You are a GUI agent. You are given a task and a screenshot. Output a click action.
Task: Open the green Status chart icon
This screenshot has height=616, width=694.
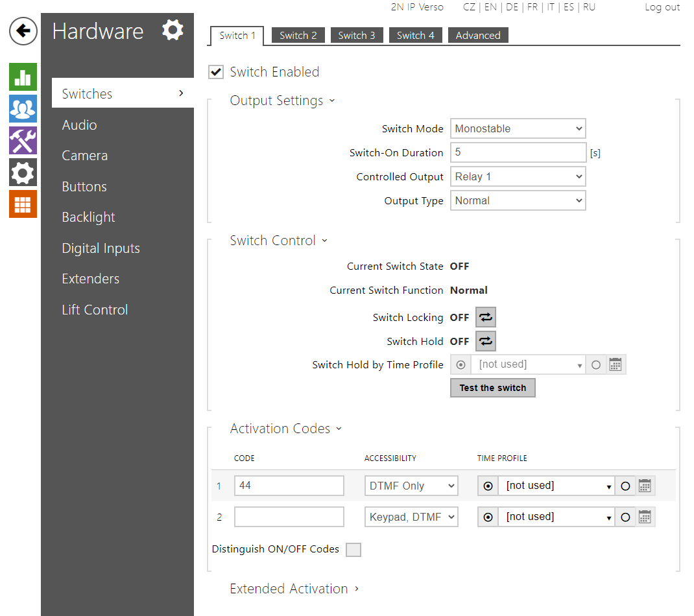pyautogui.click(x=23, y=77)
